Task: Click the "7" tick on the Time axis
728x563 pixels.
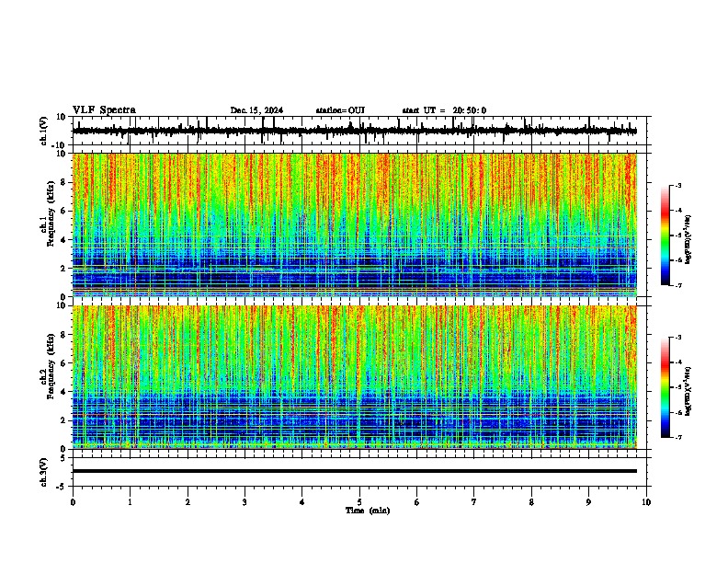Action: pyautogui.click(x=474, y=502)
